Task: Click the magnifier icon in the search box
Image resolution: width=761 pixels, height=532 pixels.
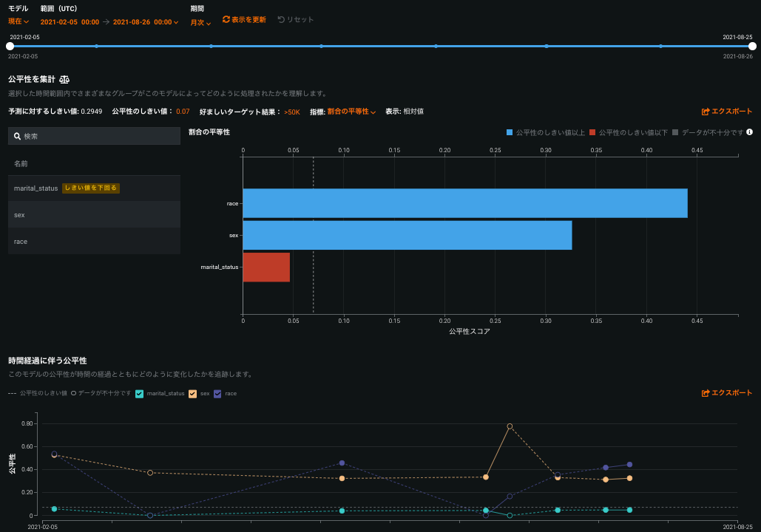Action: 17,136
